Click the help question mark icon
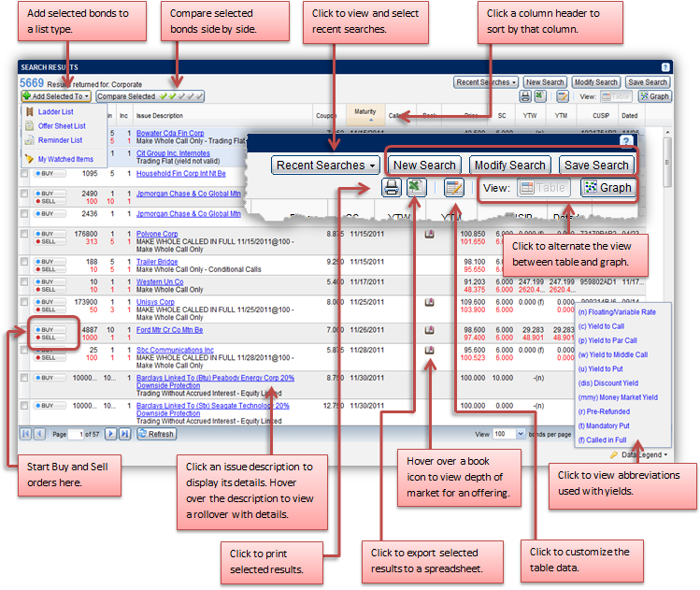The height and width of the screenshot is (590, 700). pyautogui.click(x=664, y=68)
